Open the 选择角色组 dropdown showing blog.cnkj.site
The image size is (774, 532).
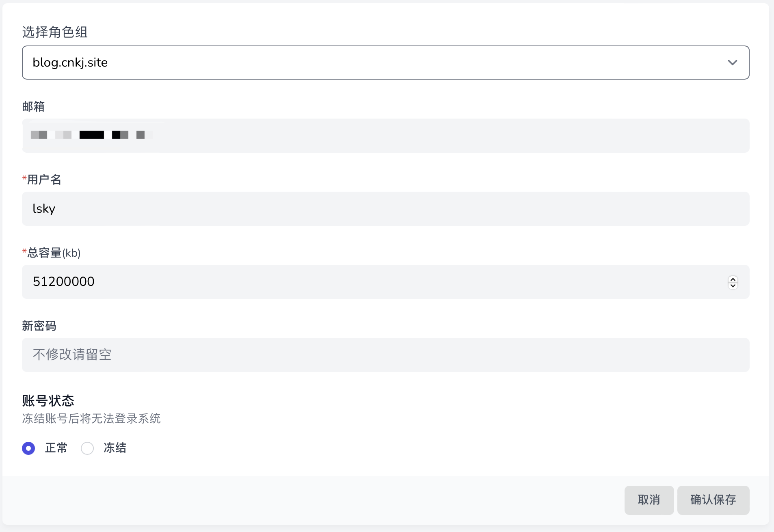[x=365, y=63]
